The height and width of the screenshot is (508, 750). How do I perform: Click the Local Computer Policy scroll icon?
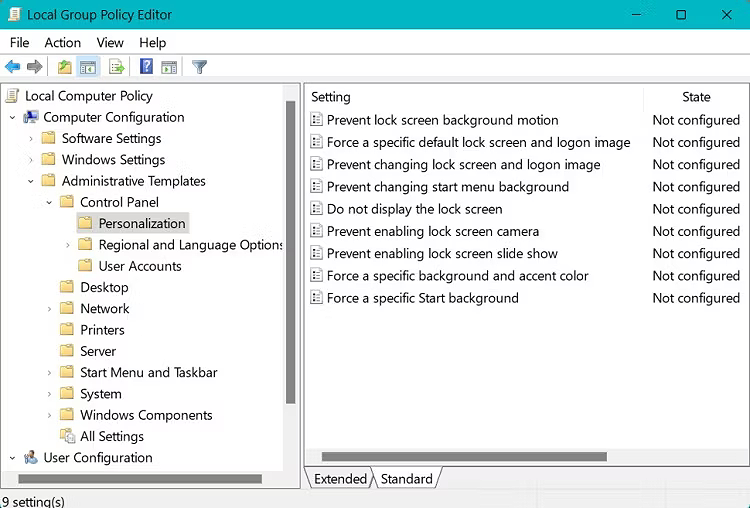[x=13, y=96]
